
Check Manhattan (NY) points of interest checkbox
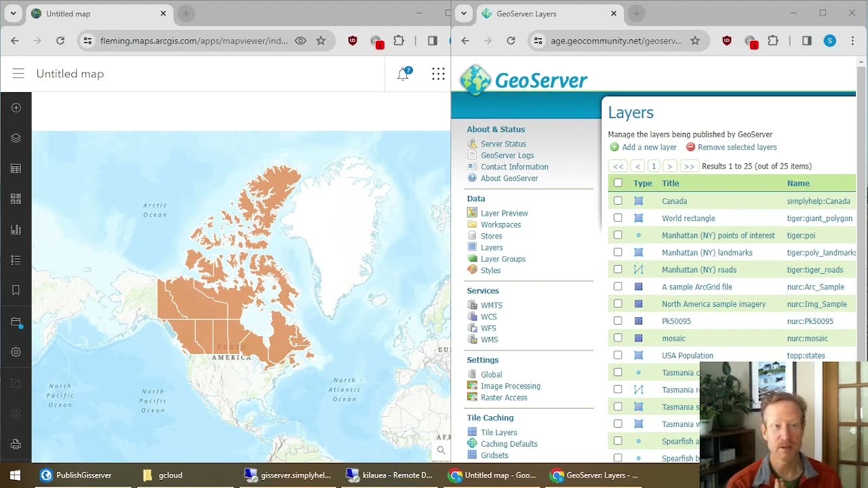[x=618, y=235]
